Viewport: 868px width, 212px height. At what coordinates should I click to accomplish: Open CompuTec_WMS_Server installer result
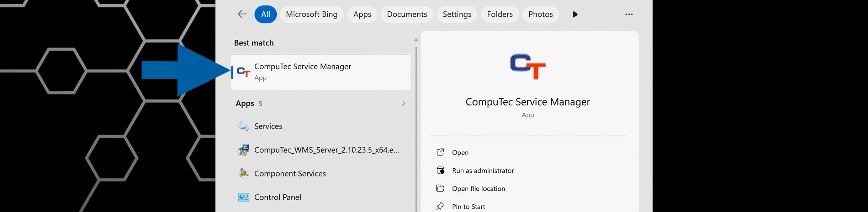pyautogui.click(x=321, y=150)
